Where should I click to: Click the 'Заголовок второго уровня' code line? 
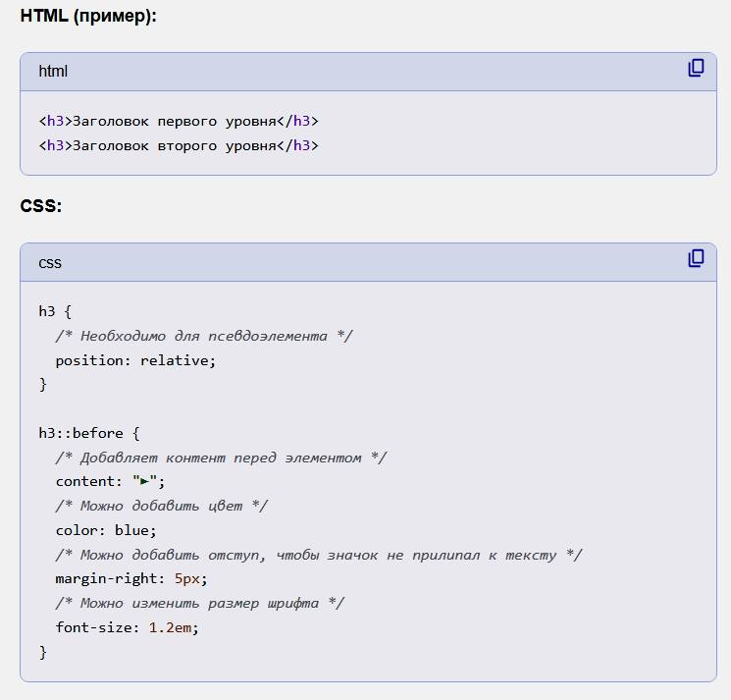179,146
